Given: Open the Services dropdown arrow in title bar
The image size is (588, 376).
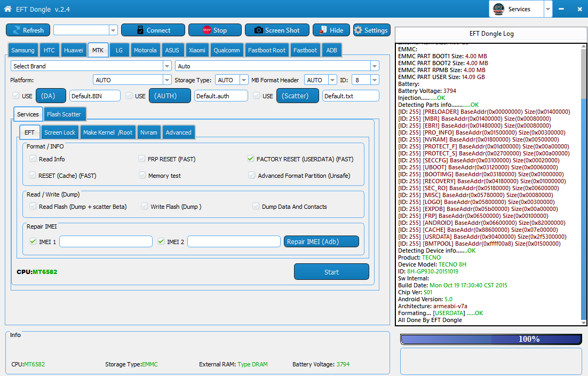Looking at the screenshot, I should tap(548, 9).
